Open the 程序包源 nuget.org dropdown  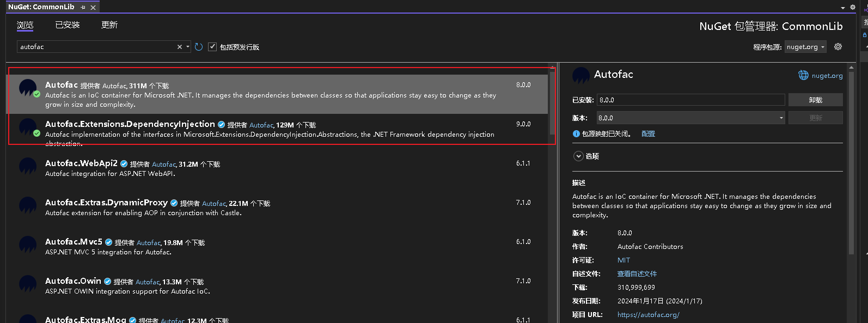pos(805,47)
